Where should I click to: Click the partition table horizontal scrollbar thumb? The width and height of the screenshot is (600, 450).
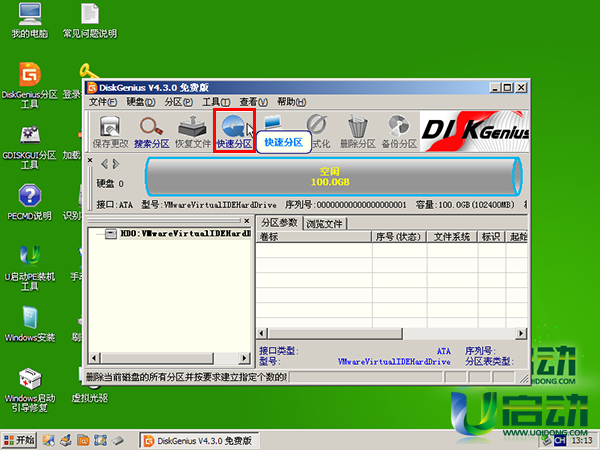pos(335,333)
